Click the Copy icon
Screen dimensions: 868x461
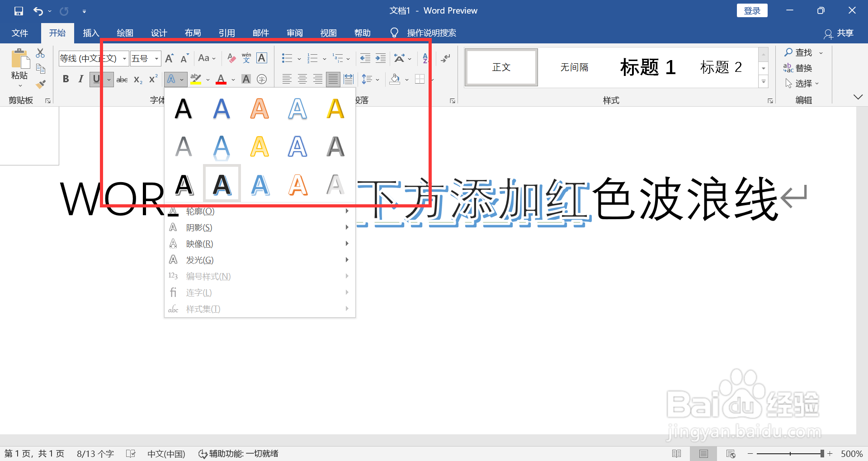40,69
